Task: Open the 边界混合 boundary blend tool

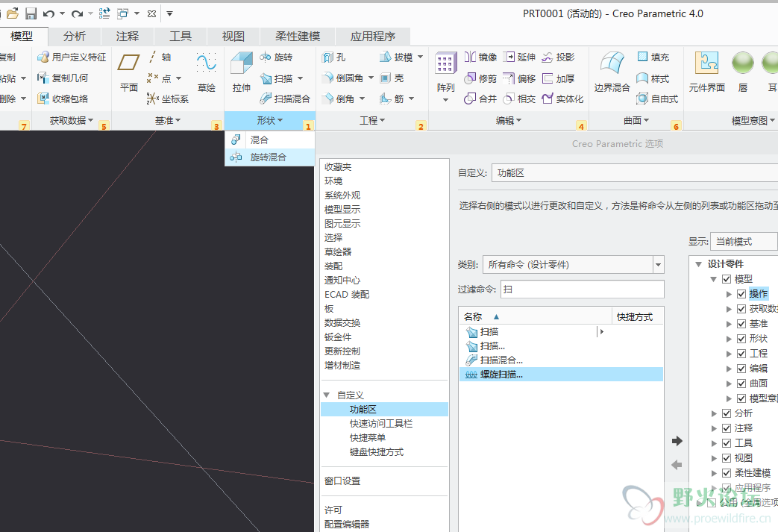Action: pos(612,72)
